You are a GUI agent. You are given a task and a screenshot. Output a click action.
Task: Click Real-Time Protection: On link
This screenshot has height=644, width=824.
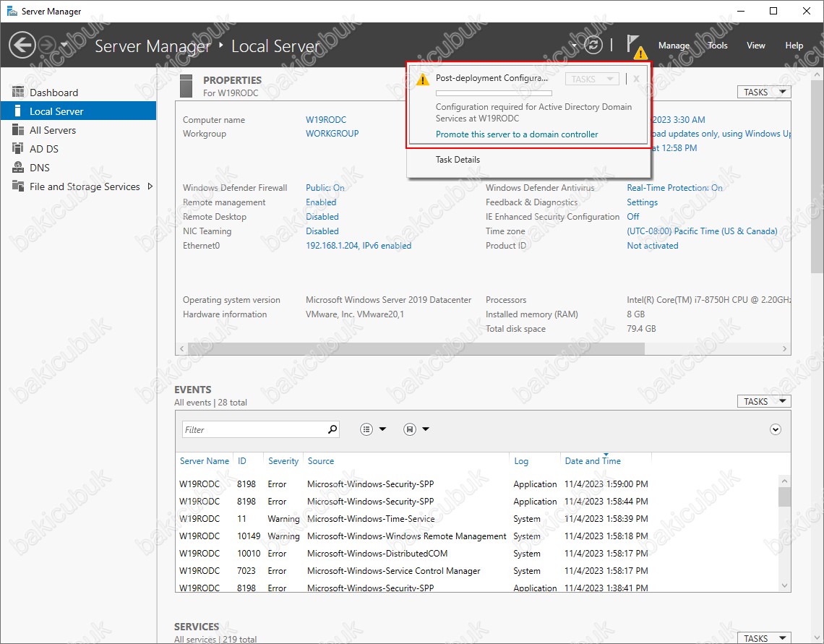pos(674,187)
